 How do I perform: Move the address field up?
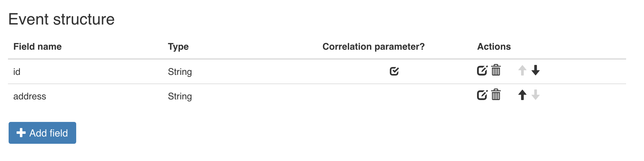click(x=522, y=95)
